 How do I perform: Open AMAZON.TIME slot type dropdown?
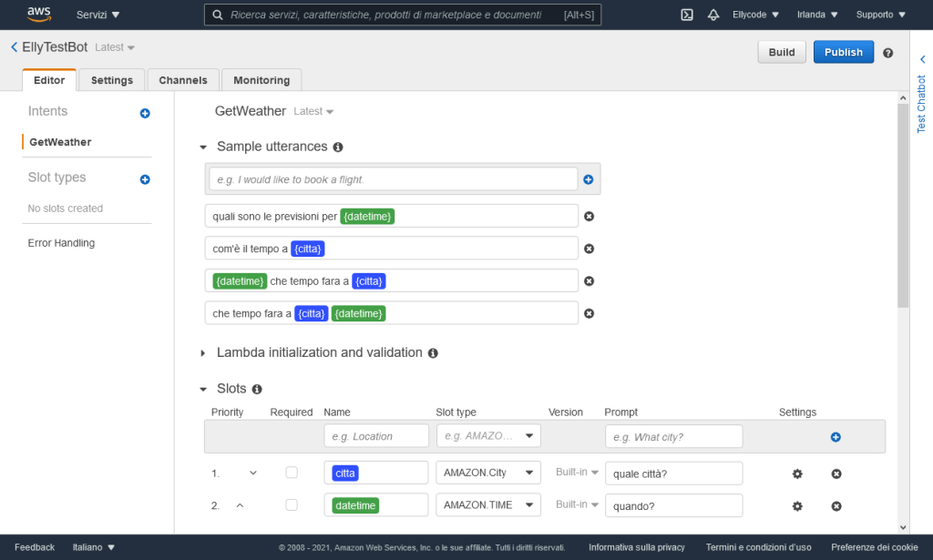tap(488, 504)
